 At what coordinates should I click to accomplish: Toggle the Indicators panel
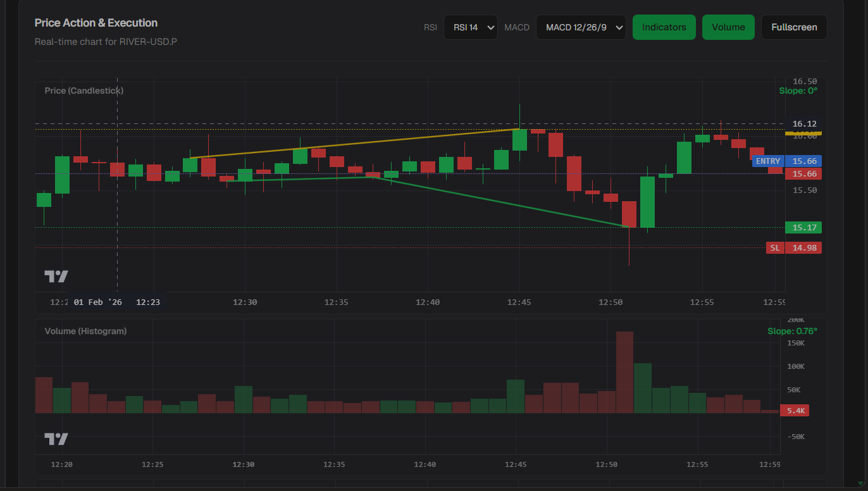(664, 27)
